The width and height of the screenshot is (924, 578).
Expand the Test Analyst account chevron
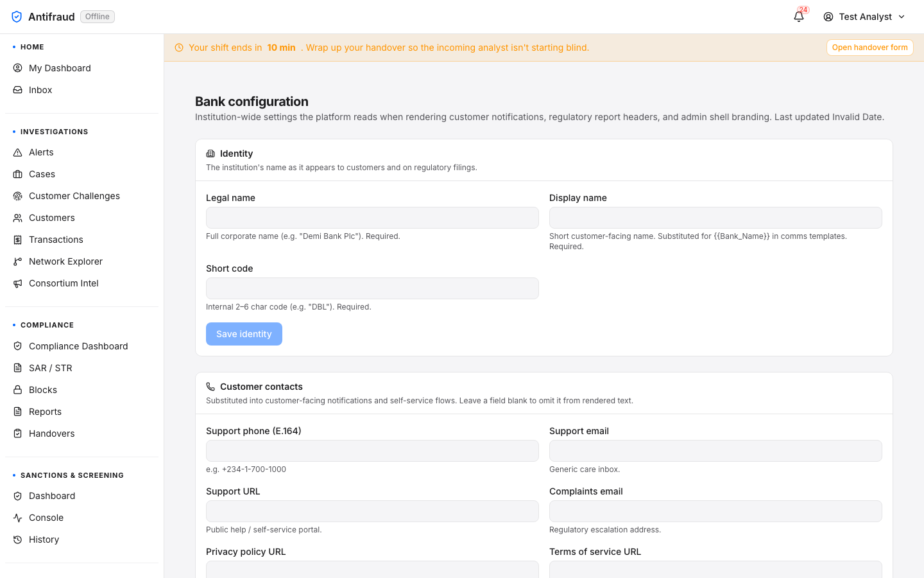(x=902, y=17)
